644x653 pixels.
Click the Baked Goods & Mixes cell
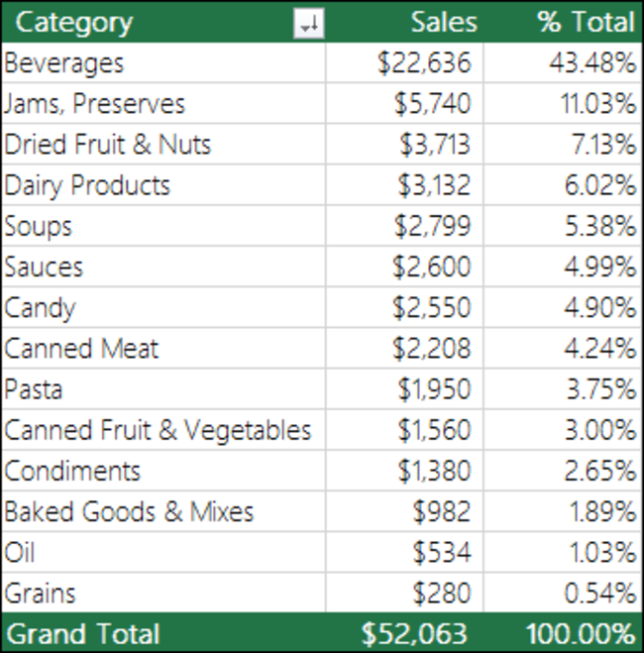point(129,512)
